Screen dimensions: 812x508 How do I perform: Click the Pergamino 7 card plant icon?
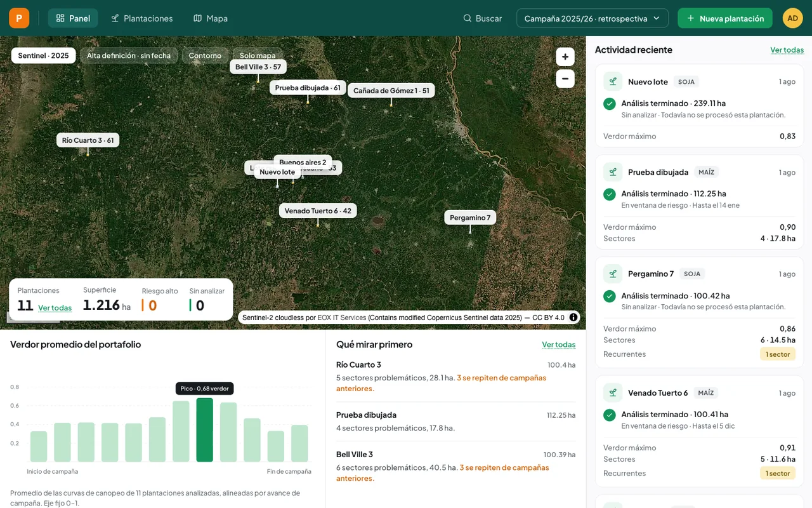point(613,274)
